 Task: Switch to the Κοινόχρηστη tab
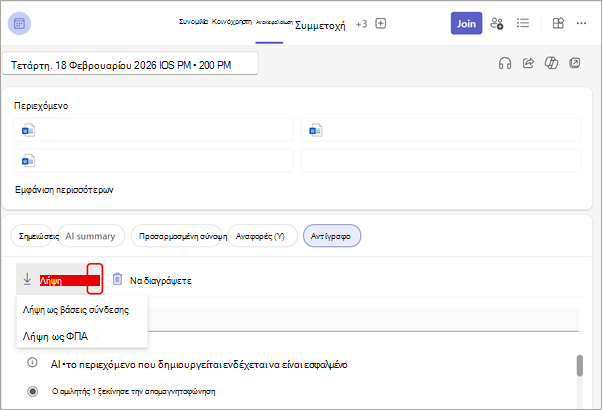click(232, 22)
